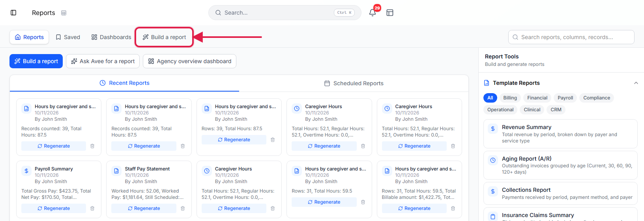The width and height of the screenshot is (644, 221).
Task: Click trash icon on Rows: 31, Total Hours: 59.5 card
Action: tap(363, 202)
